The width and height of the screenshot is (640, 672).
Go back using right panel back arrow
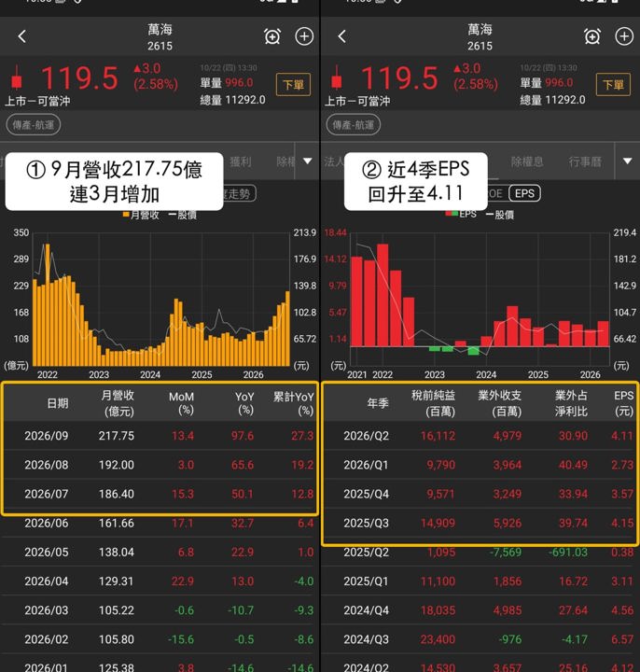(341, 36)
